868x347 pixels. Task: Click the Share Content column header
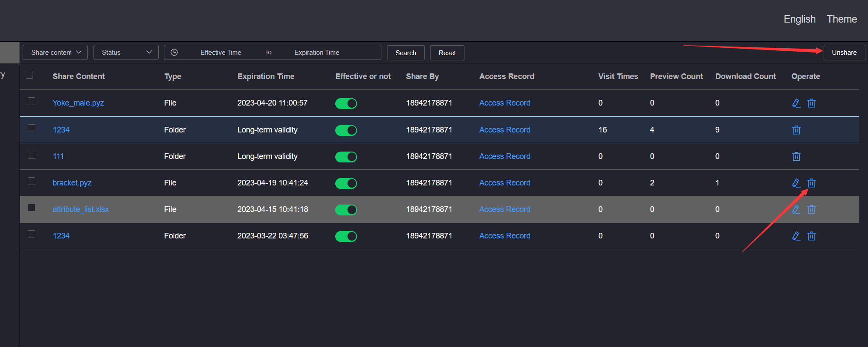coord(79,76)
